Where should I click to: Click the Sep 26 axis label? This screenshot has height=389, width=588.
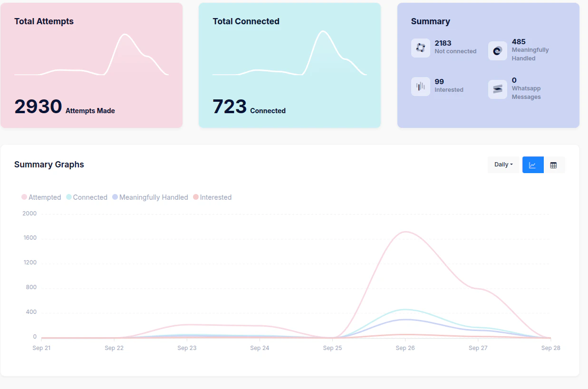point(405,348)
